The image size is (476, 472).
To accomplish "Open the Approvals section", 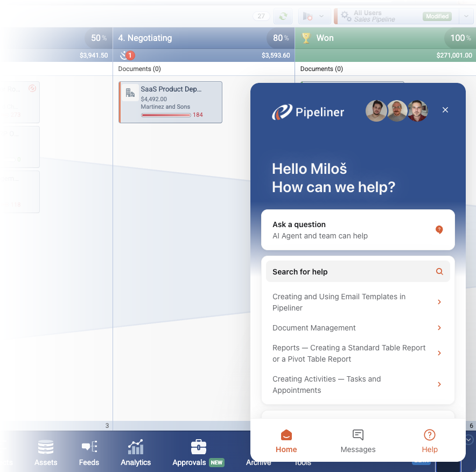I will point(190,452).
